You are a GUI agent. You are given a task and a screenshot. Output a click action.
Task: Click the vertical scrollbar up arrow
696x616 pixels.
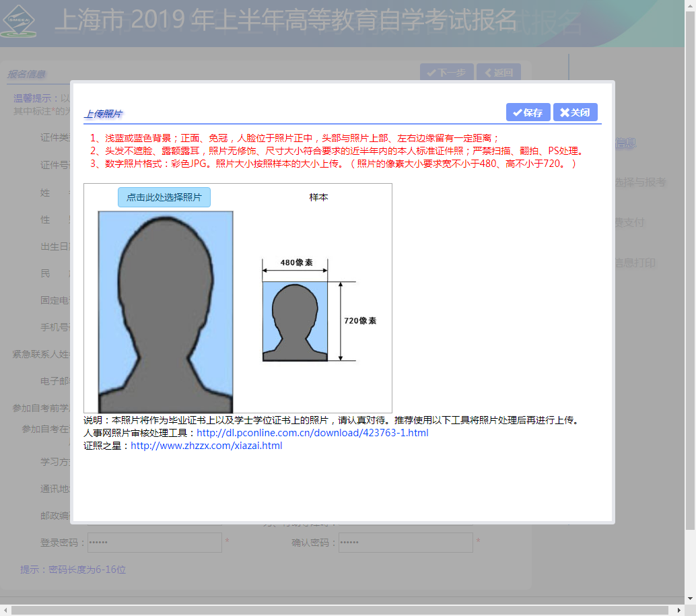tap(690, 5)
